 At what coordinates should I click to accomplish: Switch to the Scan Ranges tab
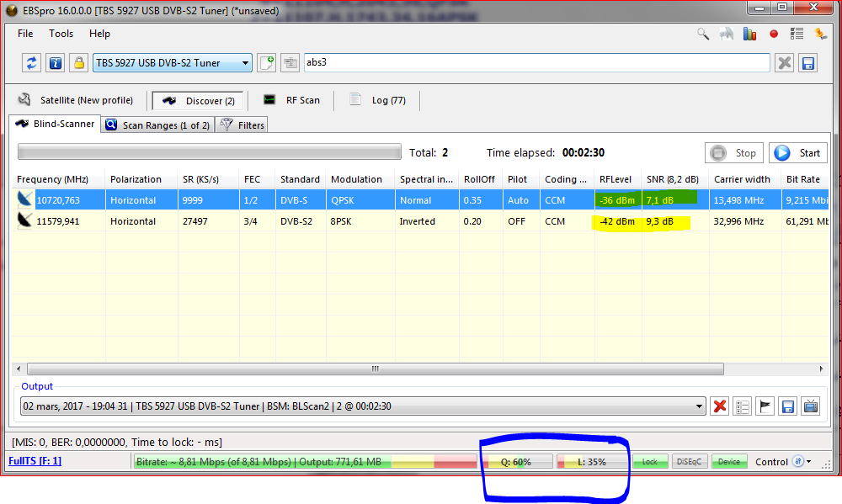coord(157,125)
